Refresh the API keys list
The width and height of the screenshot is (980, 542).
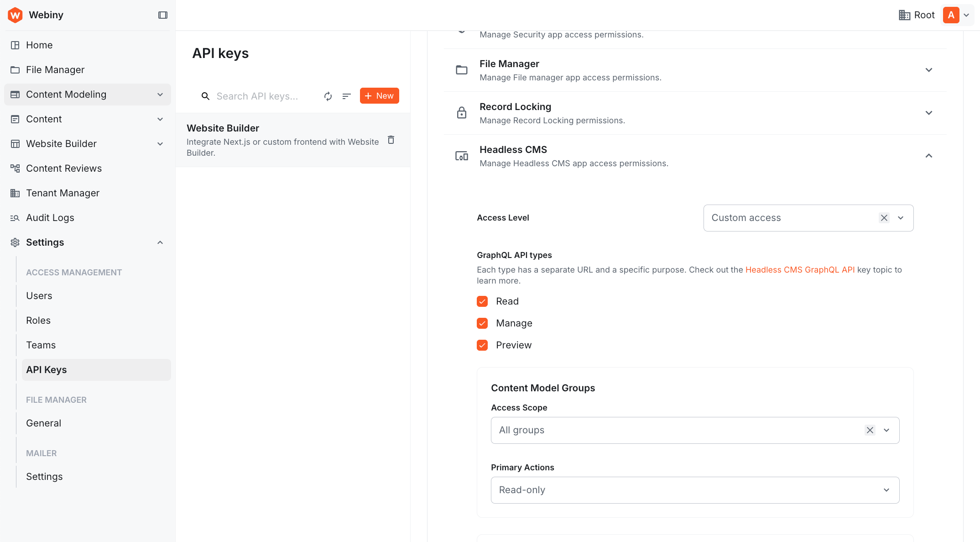(328, 96)
